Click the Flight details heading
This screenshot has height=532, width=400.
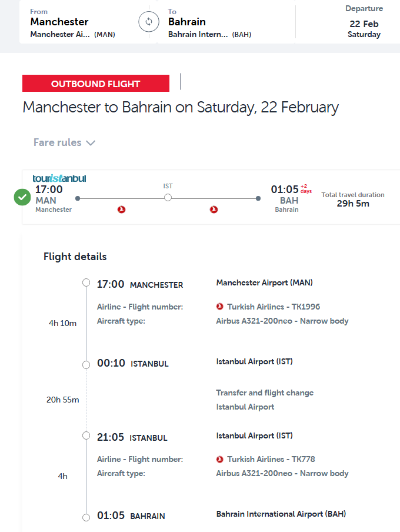pyautogui.click(x=75, y=257)
